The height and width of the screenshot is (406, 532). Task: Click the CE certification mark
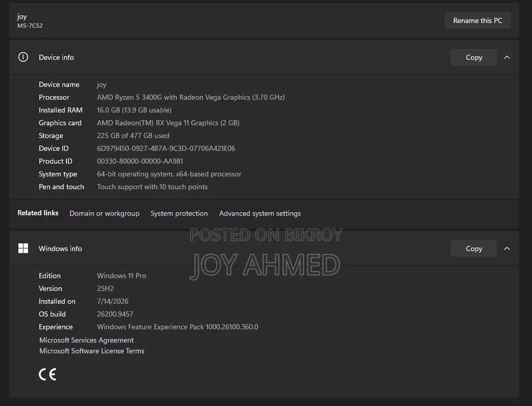pyautogui.click(x=48, y=374)
